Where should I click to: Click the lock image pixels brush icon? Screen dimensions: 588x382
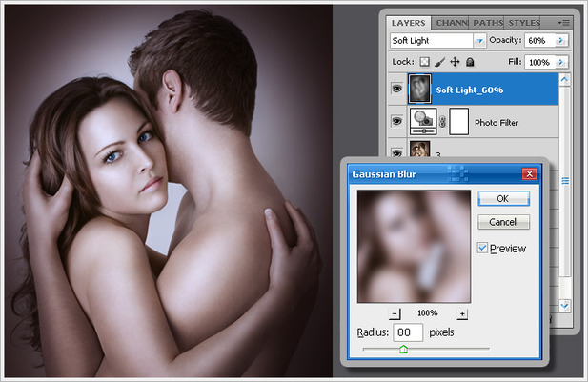tap(440, 62)
